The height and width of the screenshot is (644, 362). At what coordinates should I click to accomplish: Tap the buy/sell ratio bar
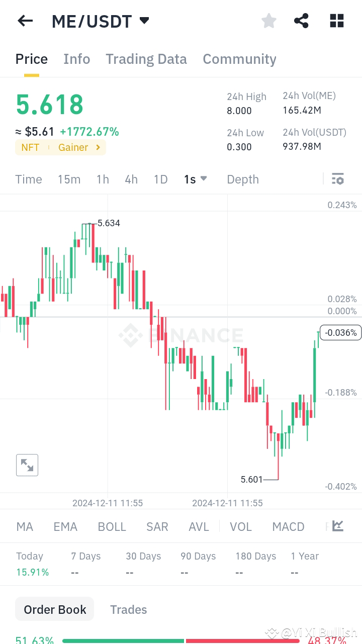coord(181,641)
